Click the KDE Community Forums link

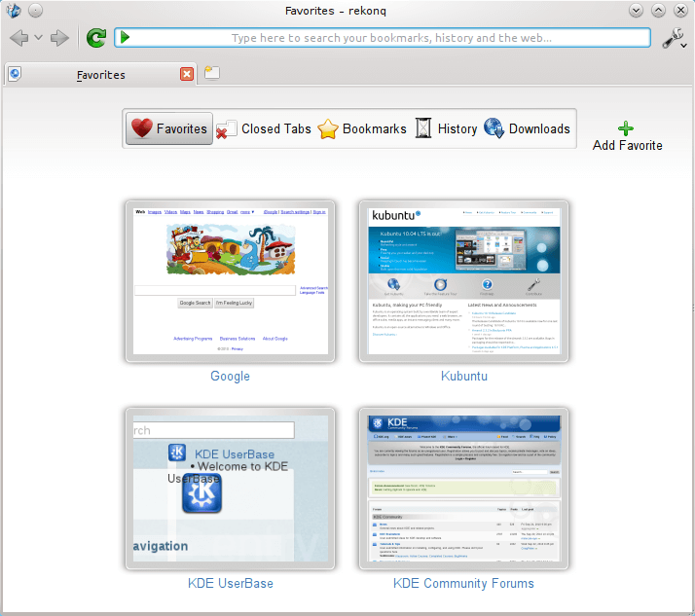point(463,583)
